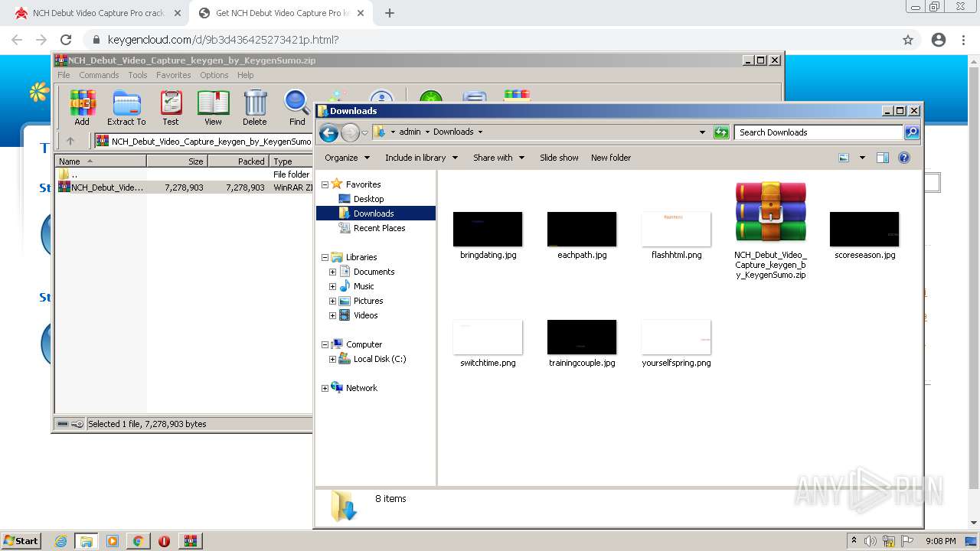Open a new Chrome tab
Screen dimensions: 980x551
point(389,13)
